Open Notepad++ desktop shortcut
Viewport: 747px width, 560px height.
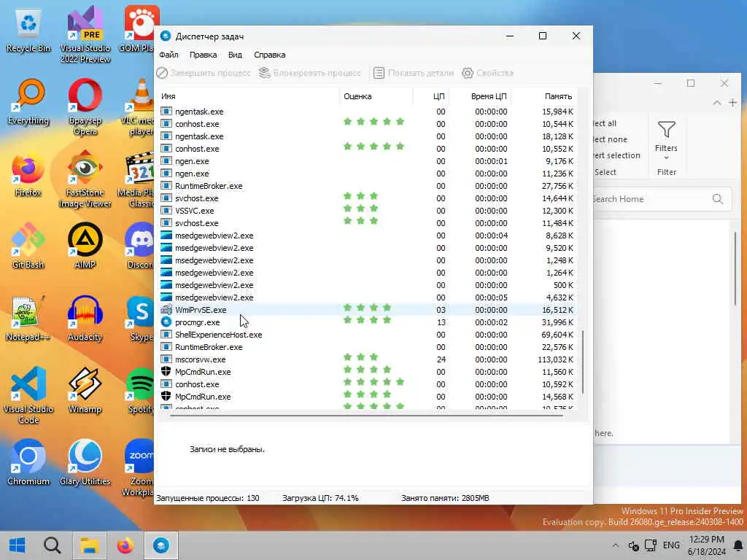click(x=28, y=318)
